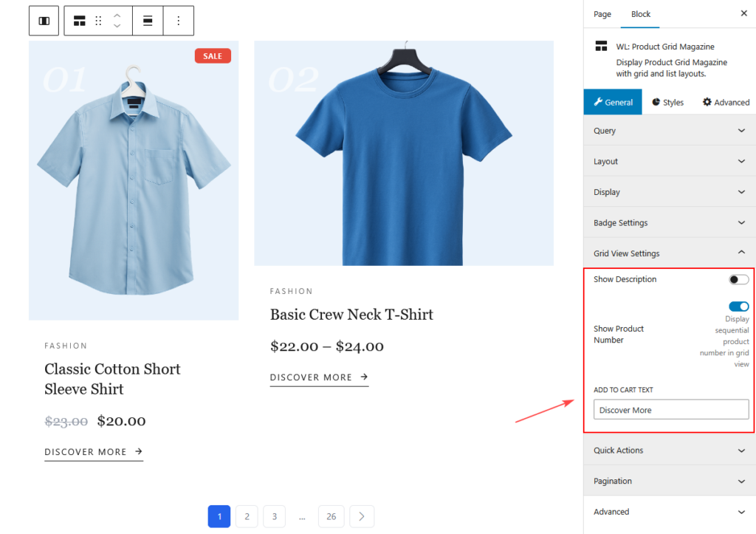Expand the Quick Actions section
The width and height of the screenshot is (756, 534).
(668, 450)
